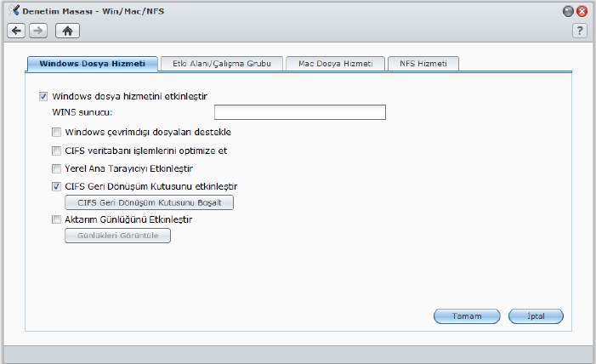Click the WINS sunucu text field

299,112
